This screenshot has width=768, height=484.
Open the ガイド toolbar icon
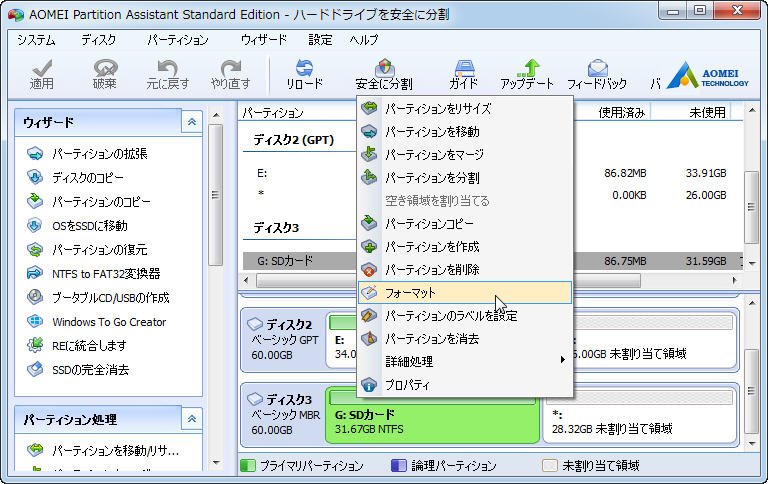[463, 75]
